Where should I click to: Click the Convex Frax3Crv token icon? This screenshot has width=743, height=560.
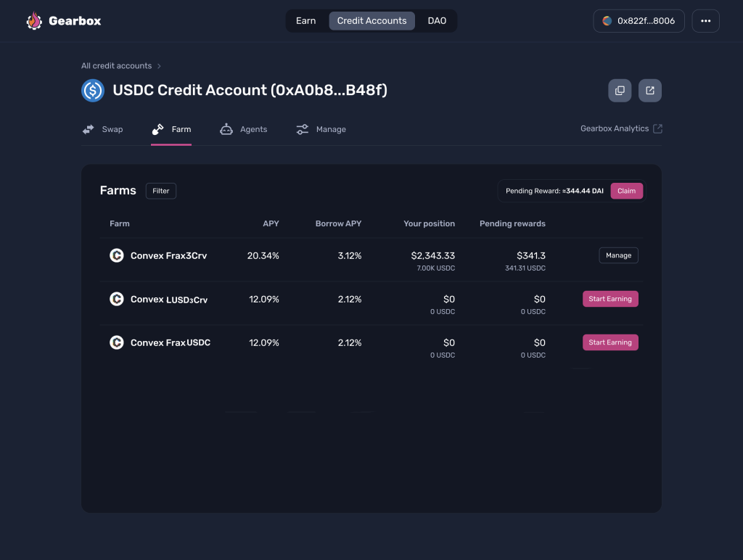click(117, 255)
